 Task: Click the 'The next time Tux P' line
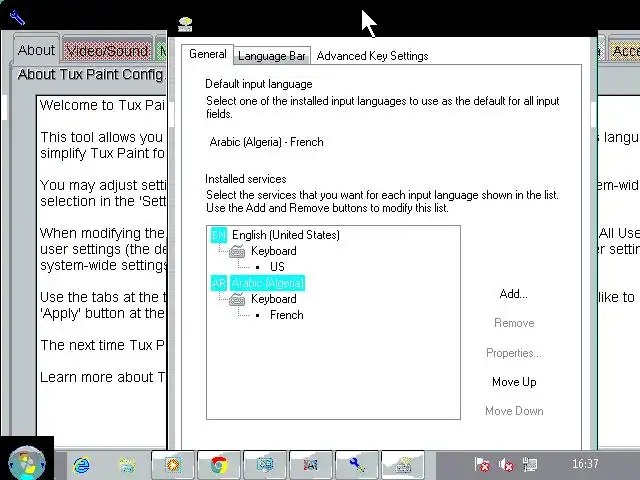point(102,345)
